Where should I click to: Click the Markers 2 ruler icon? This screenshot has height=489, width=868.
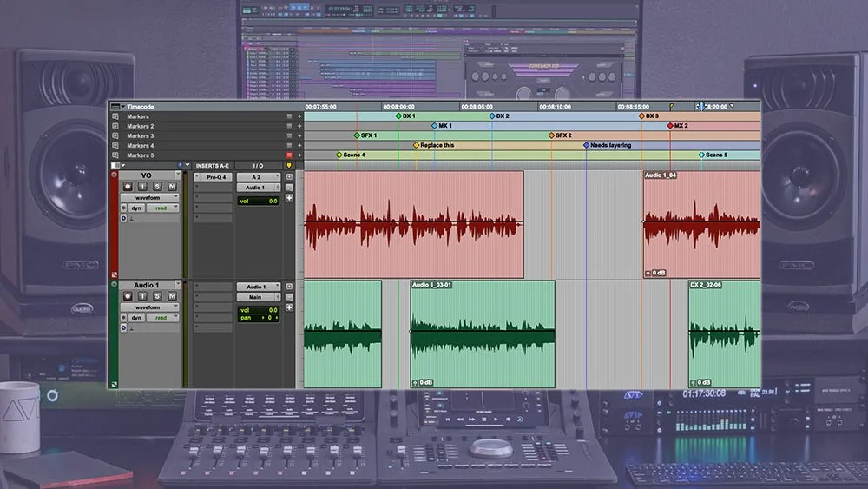click(x=115, y=126)
